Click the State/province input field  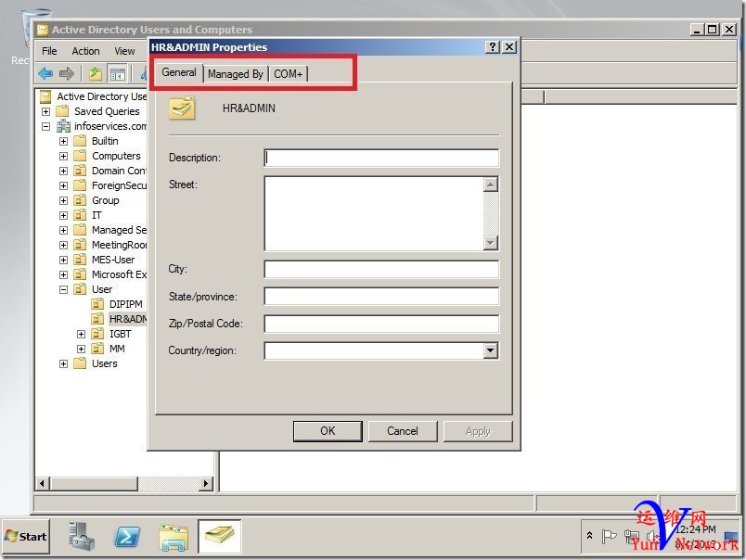pos(381,297)
